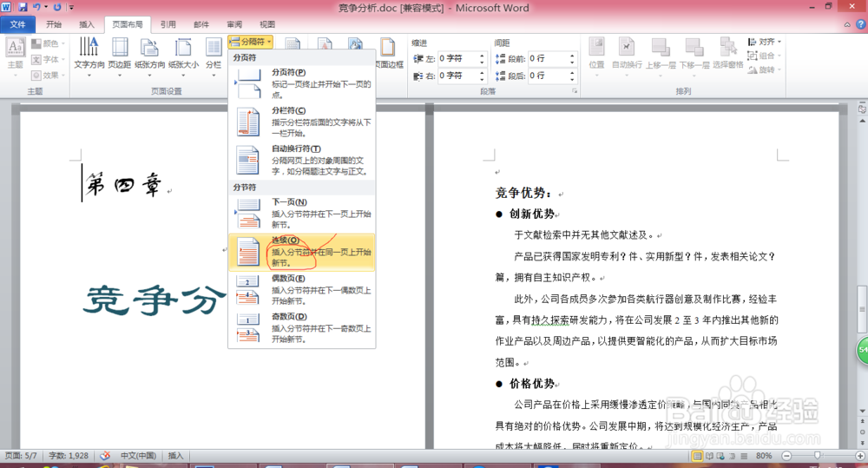The height and width of the screenshot is (468, 868).
Task: Click the 插入 insert mode indicator
Action: pos(175,456)
